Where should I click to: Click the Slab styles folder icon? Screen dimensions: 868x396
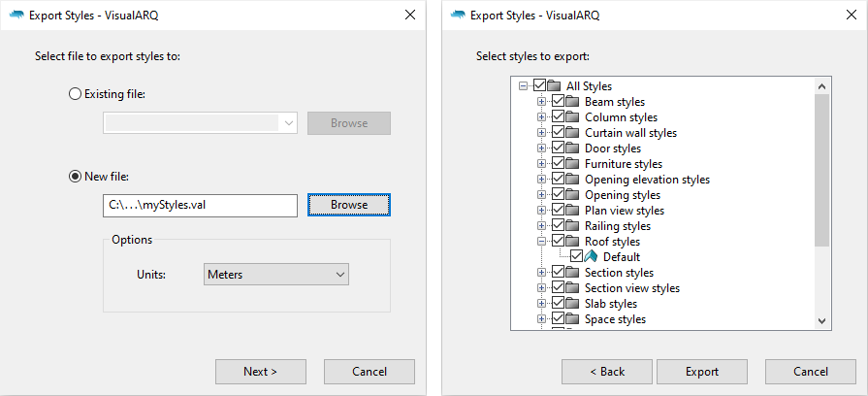pyautogui.click(x=572, y=303)
